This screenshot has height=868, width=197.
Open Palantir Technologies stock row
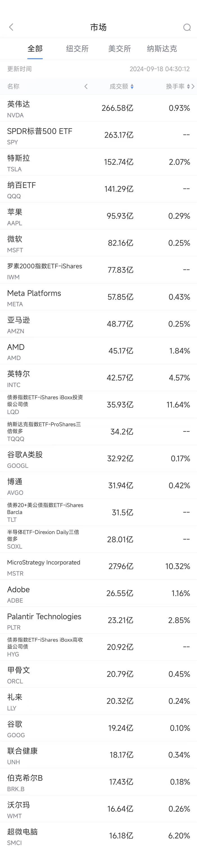click(x=98, y=620)
